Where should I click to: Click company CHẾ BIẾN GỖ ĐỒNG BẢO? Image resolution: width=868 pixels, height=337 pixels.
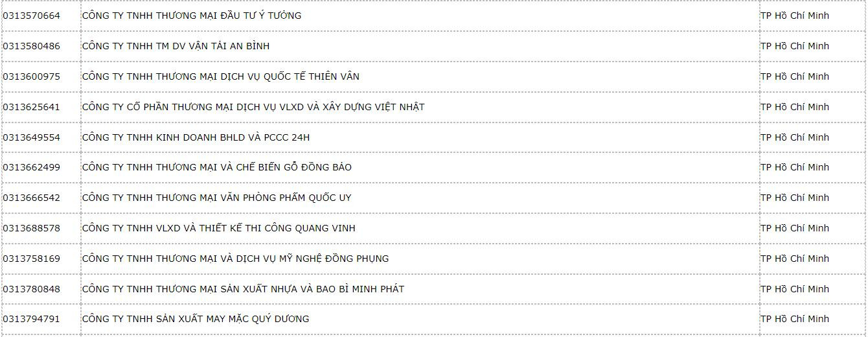[x=216, y=167]
